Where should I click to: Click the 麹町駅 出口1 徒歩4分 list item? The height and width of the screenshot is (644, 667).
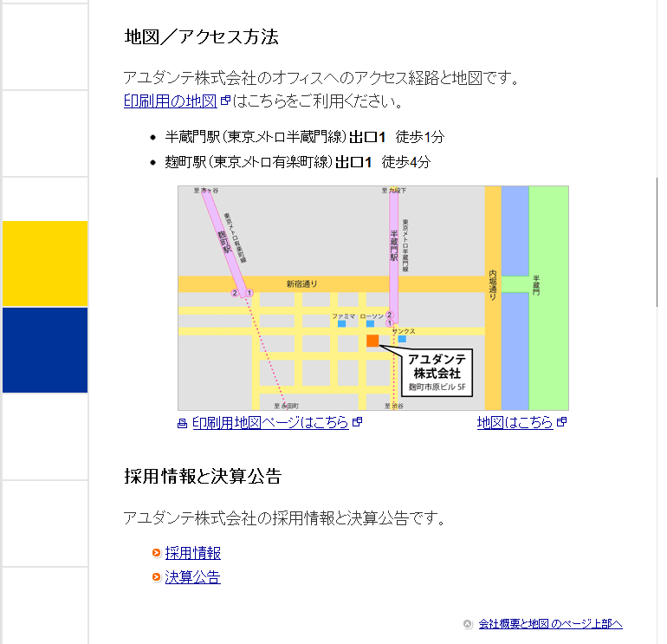[x=298, y=162]
